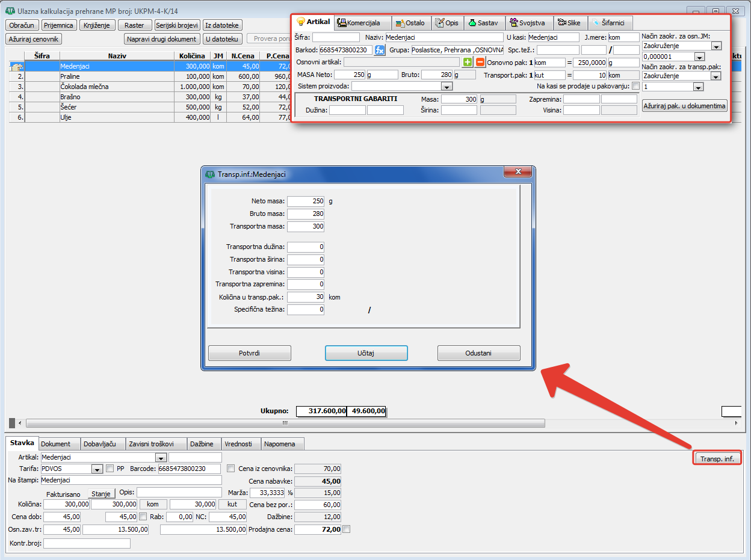Click the fx icon next to Barkod
Image resolution: width=751 pixels, height=560 pixels.
[379, 50]
